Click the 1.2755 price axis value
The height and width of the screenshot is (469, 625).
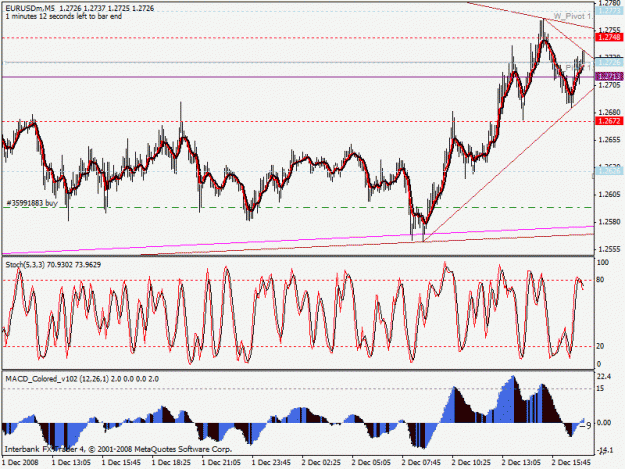coord(609,30)
